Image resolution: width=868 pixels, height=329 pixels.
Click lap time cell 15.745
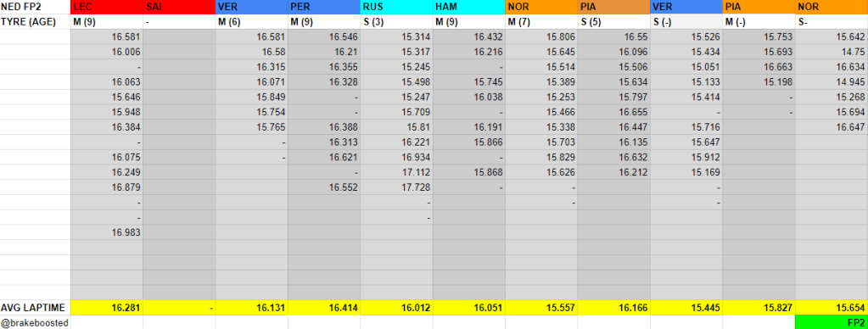point(469,82)
